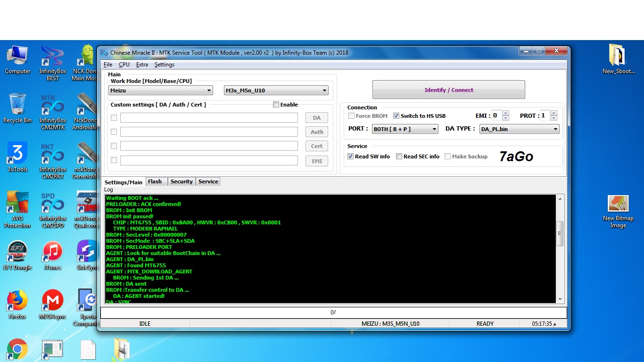Select InfinityBox CM2SPD desktop shortcut
This screenshot has width=644, height=362.
click(x=53, y=210)
